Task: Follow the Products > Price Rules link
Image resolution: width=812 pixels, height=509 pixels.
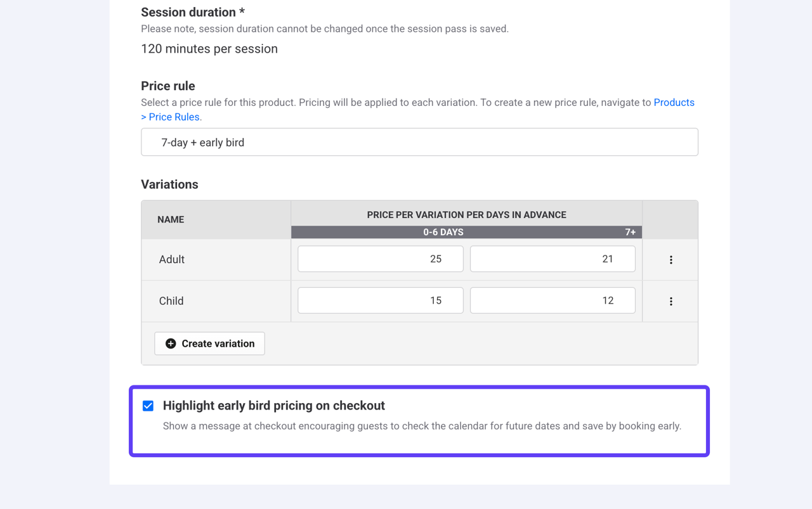Action: (x=674, y=103)
